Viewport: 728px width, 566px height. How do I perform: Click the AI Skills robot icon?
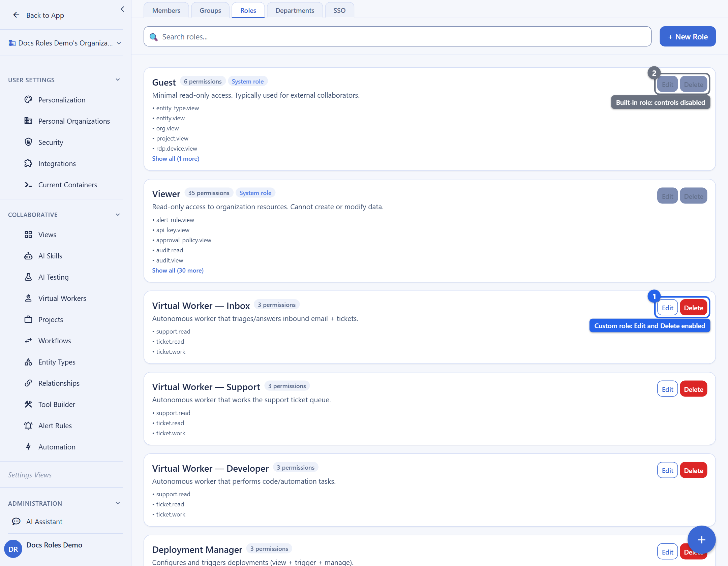click(x=28, y=256)
